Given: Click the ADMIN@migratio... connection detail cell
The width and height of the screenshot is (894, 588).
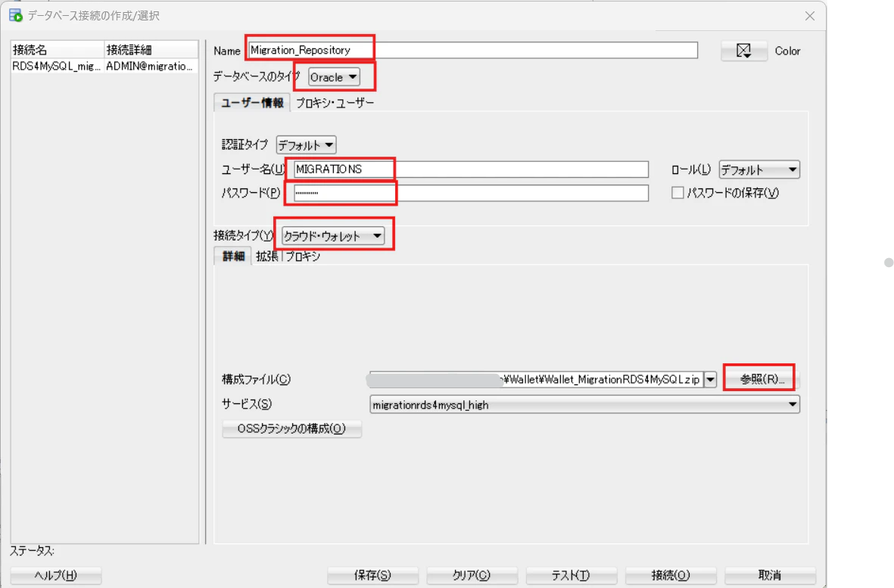Looking at the screenshot, I should coord(151,66).
